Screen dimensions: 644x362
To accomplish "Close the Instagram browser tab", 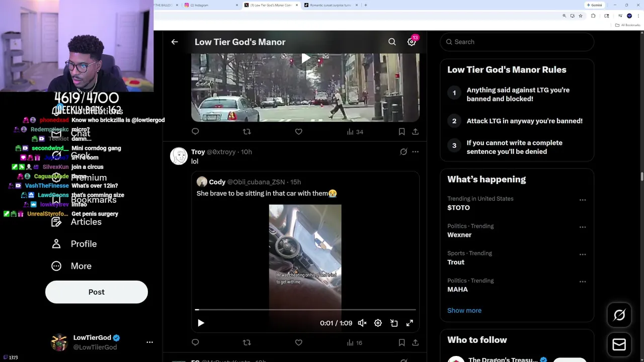I will tap(237, 5).
